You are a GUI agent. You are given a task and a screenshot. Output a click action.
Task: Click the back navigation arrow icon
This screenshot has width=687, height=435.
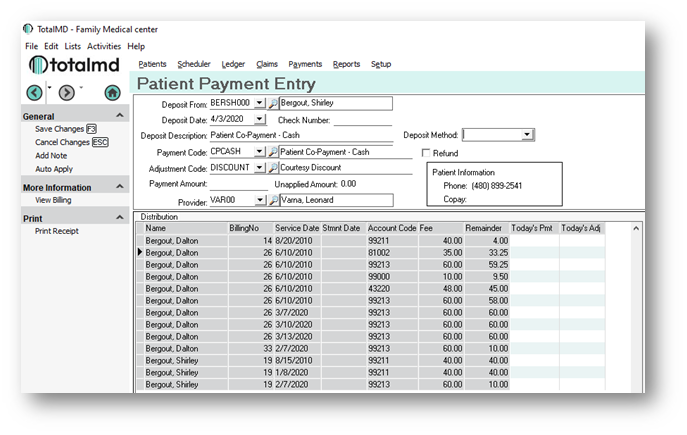(34, 92)
